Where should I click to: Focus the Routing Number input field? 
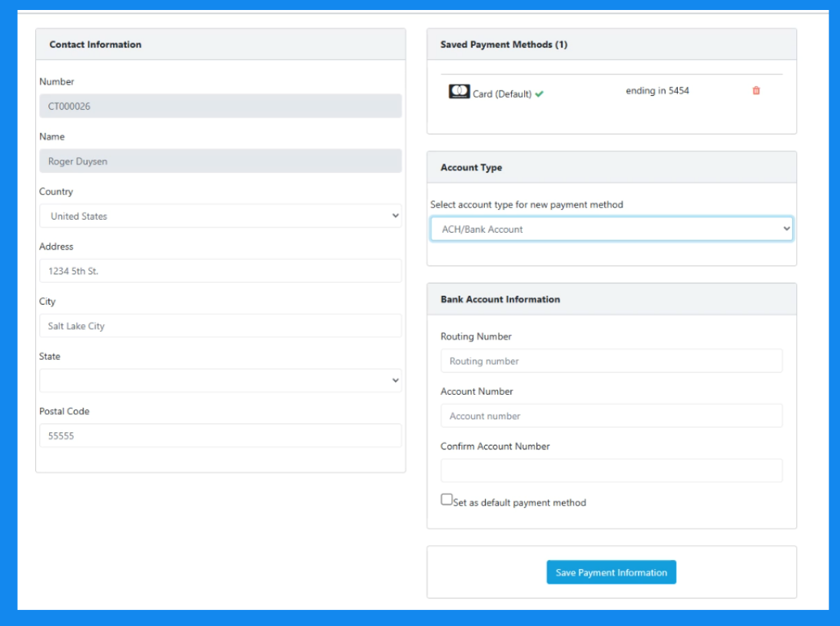[611, 361]
